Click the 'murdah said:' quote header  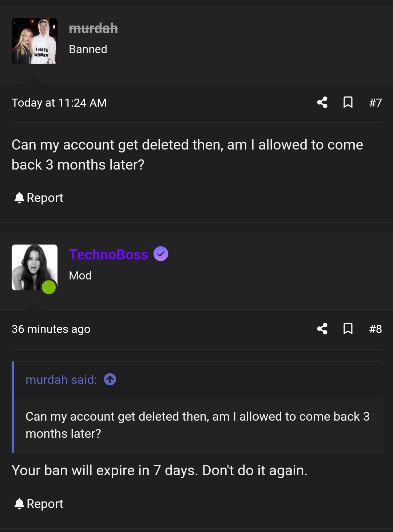pyautogui.click(x=60, y=380)
